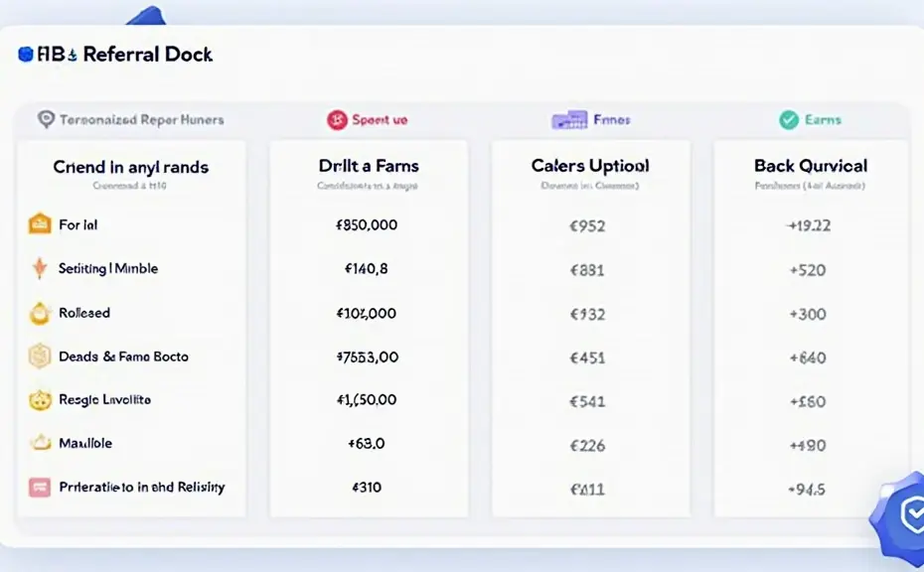
Task: Click the blue logo icon beside Referral Dock
Action: [x=26, y=55]
